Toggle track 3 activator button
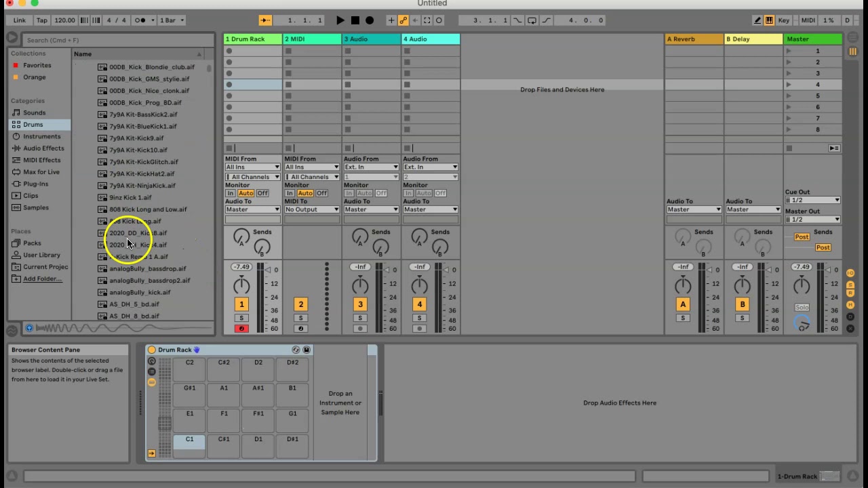Screen dimensions: 868x488 coord(360,305)
